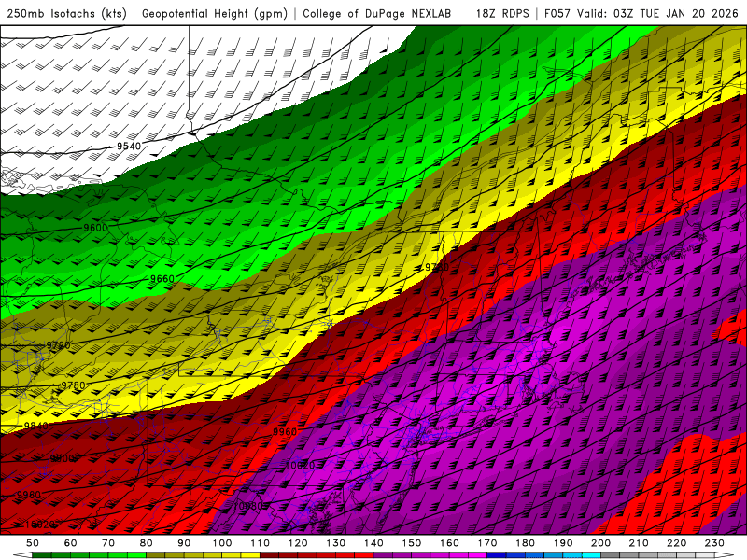
Task: Pick the bright yellow swatch below 110
Action: (250, 555)
